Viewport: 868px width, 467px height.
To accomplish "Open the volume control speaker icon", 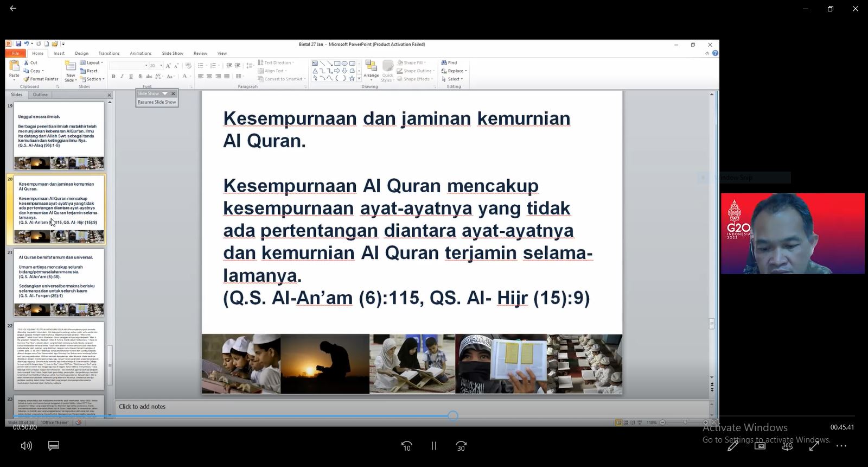I will pyautogui.click(x=26, y=446).
